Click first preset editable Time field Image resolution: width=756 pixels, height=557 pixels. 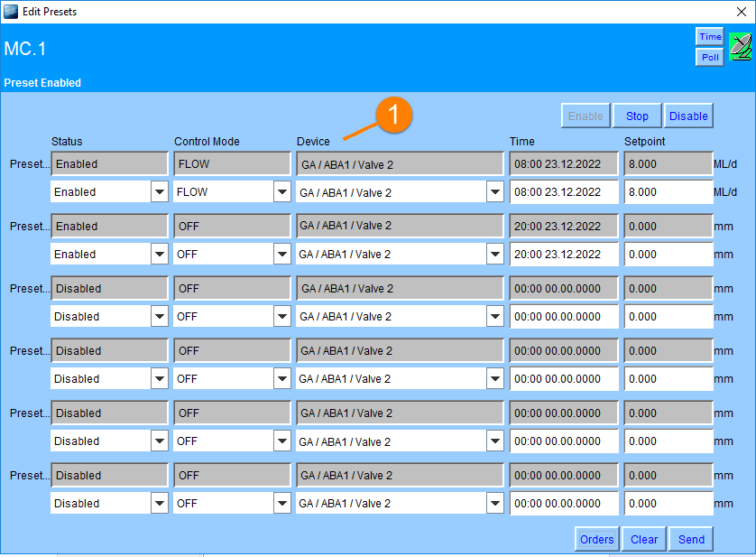(x=564, y=192)
